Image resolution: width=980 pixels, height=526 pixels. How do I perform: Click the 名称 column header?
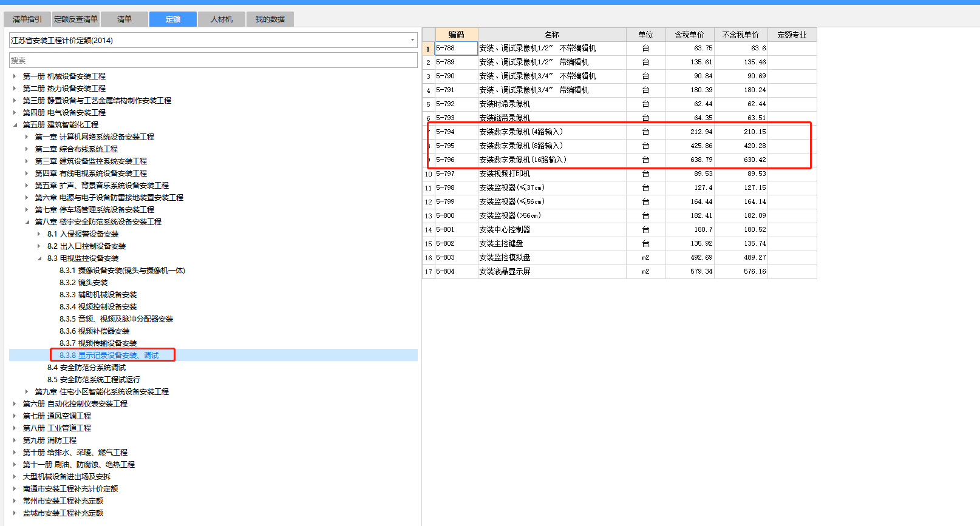tap(552, 35)
